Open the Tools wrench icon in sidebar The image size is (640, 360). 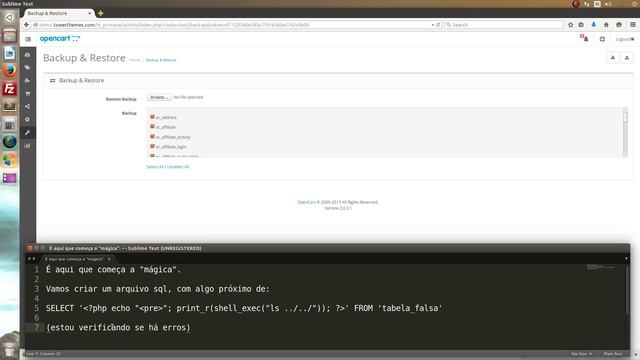coord(27,133)
